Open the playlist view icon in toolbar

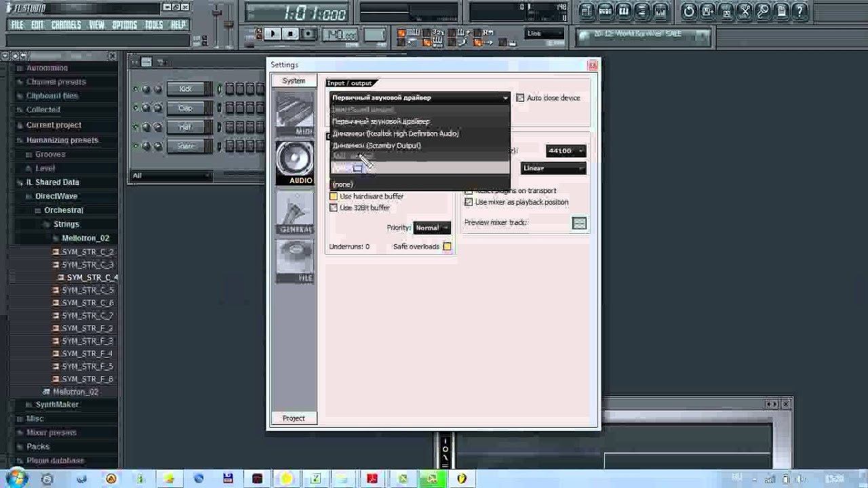pos(587,11)
